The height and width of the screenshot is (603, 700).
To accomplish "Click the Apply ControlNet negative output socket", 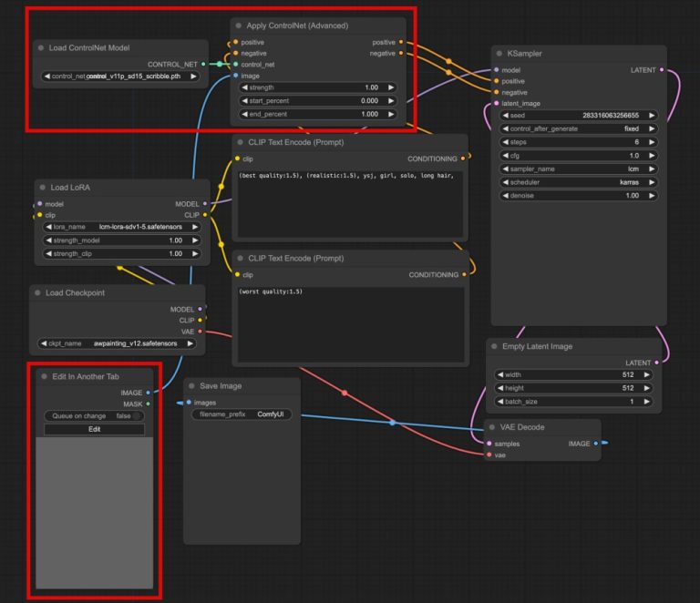I will (401, 53).
